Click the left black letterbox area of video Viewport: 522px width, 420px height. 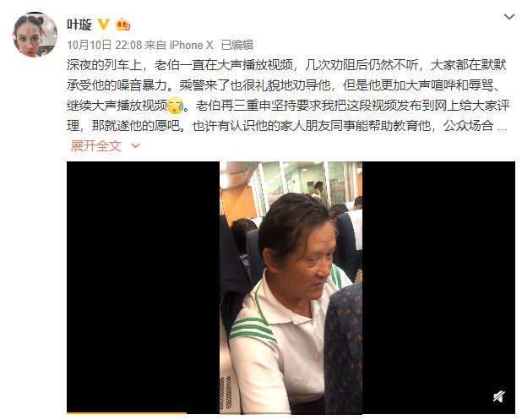(143, 286)
